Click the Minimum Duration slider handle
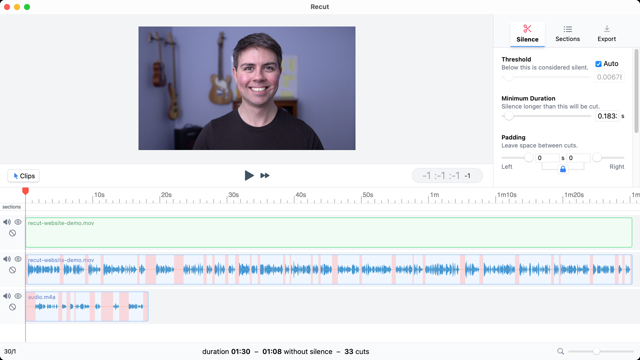Screen dimensions: 640x360 coord(508,116)
